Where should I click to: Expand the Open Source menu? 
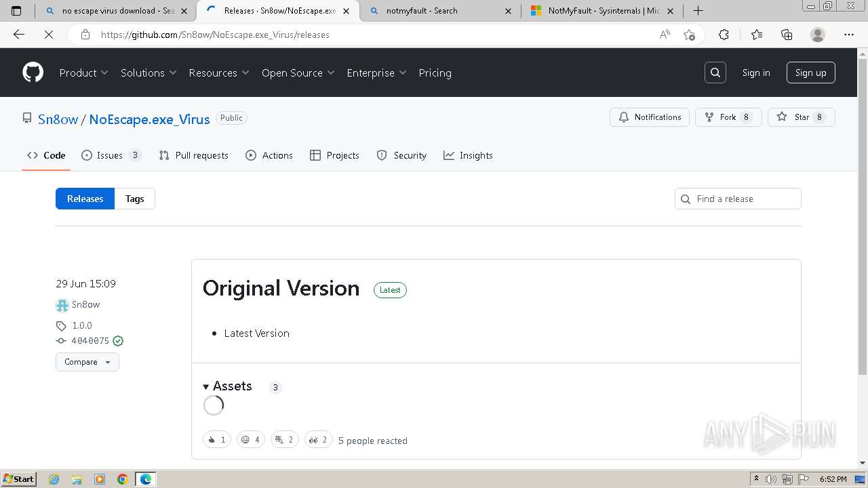(298, 73)
